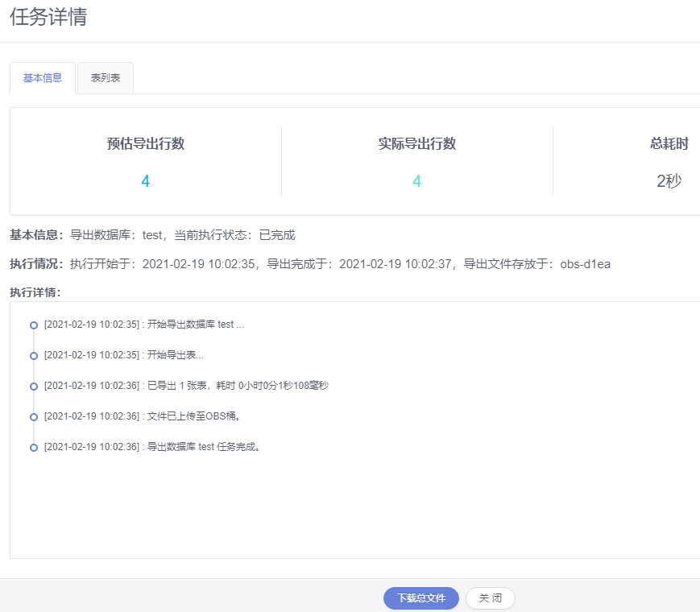This screenshot has height=612, width=700.
Task: Select the 总耗时 heading
Action: (669, 143)
